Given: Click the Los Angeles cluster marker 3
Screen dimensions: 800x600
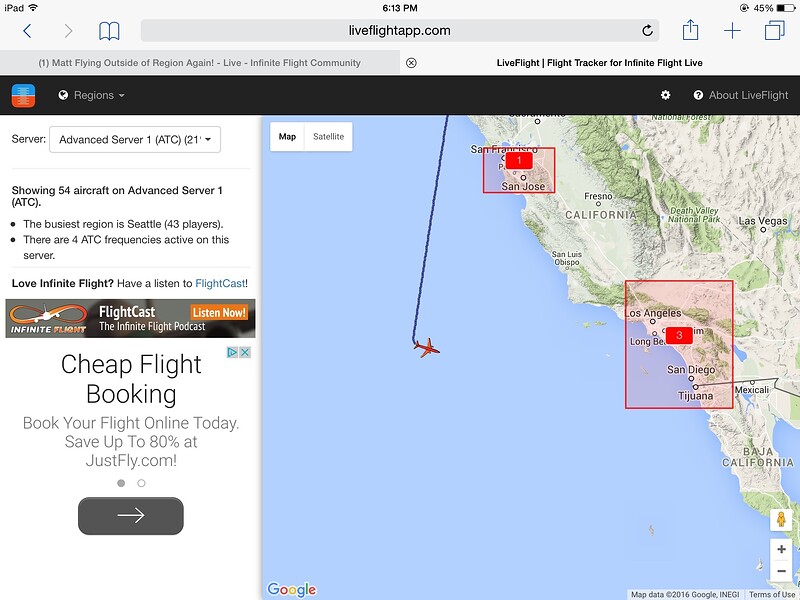Looking at the screenshot, I should (679, 335).
